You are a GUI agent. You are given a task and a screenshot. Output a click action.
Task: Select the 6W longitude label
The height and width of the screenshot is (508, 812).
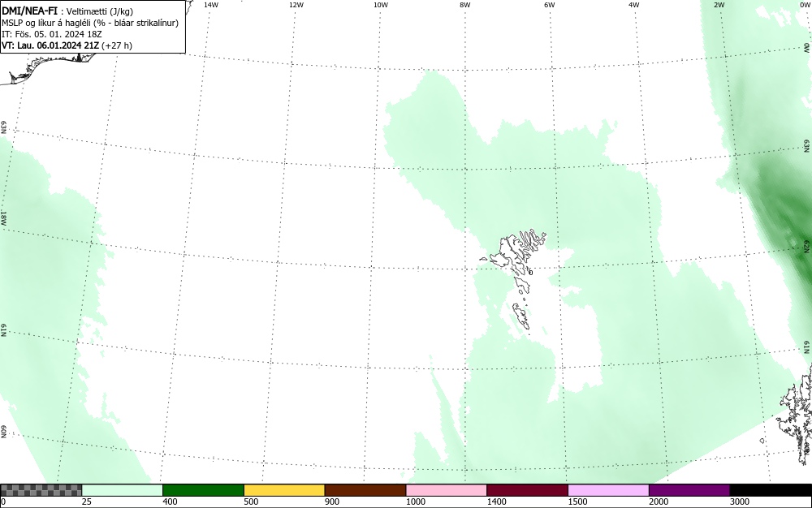550,5
